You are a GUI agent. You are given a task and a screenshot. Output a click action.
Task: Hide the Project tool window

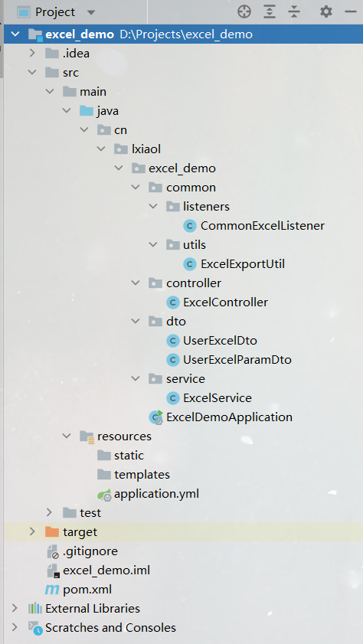pos(351,12)
